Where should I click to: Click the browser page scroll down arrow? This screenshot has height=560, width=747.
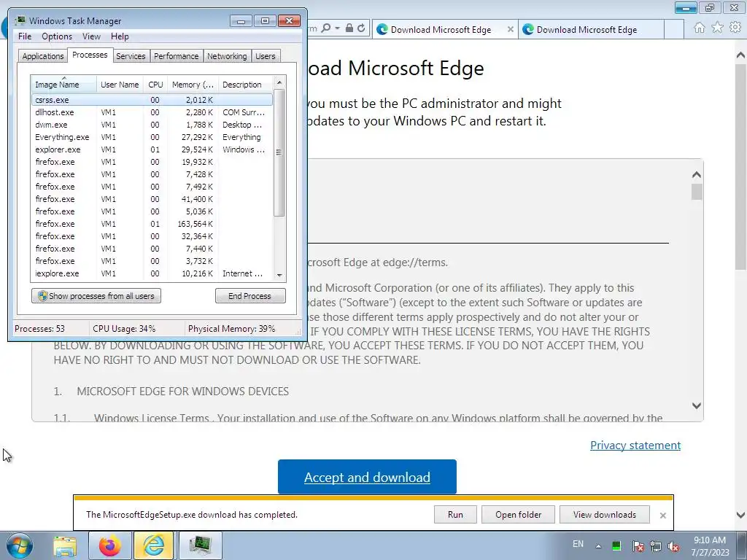pyautogui.click(x=741, y=515)
